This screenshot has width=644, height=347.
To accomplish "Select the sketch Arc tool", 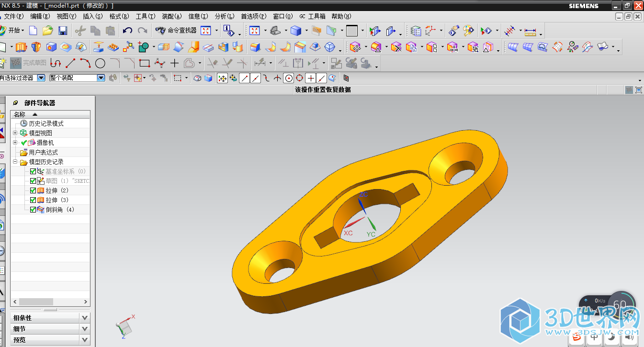I will click(85, 63).
